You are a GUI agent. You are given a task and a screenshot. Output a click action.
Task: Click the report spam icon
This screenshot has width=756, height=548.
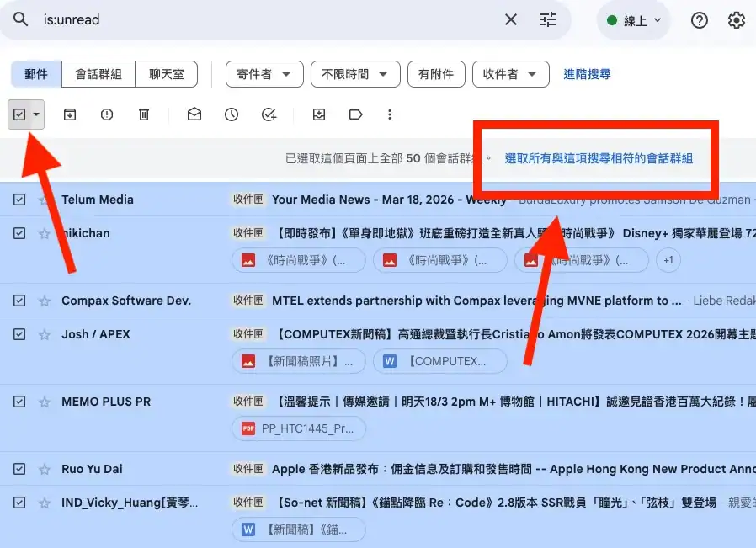tap(107, 114)
